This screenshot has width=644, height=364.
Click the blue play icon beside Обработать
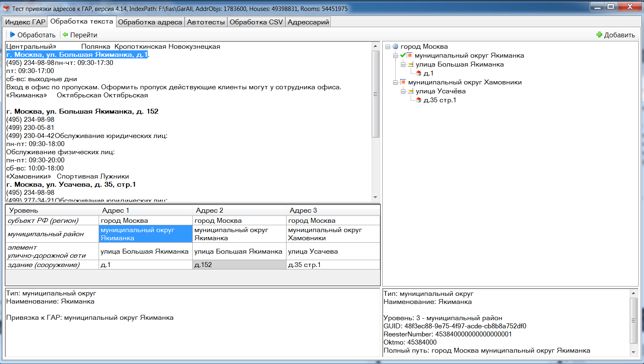[x=13, y=35]
